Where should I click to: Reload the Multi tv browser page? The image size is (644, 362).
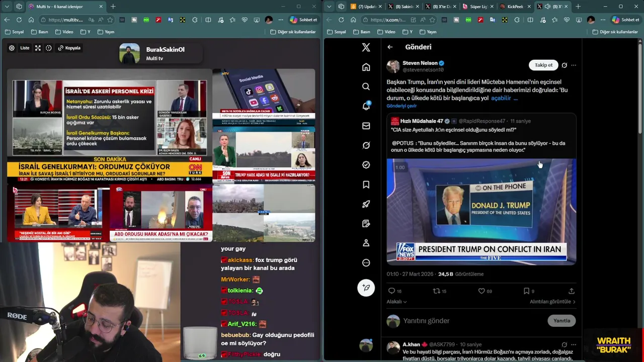(x=19, y=20)
